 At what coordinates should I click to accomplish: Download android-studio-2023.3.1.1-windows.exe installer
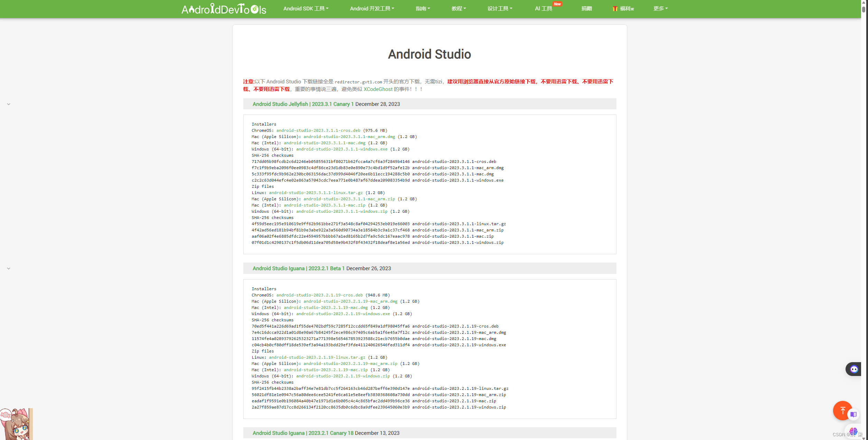pyautogui.click(x=342, y=149)
